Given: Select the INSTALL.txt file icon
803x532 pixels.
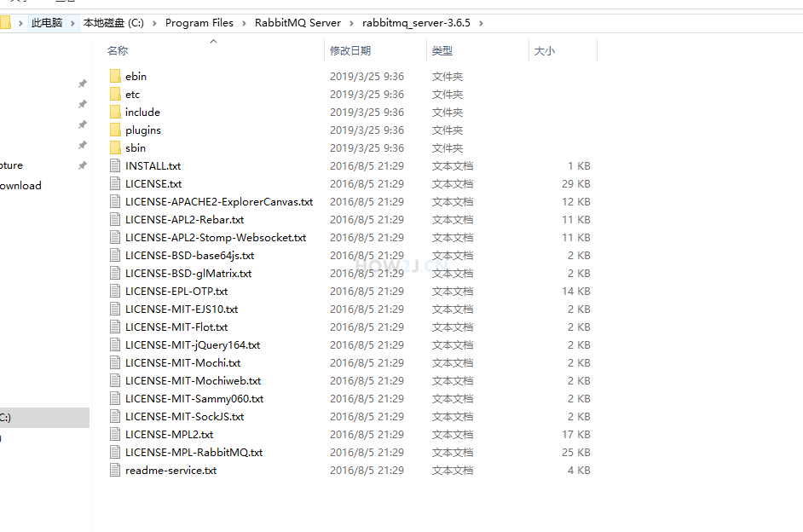Looking at the screenshot, I should pyautogui.click(x=115, y=165).
